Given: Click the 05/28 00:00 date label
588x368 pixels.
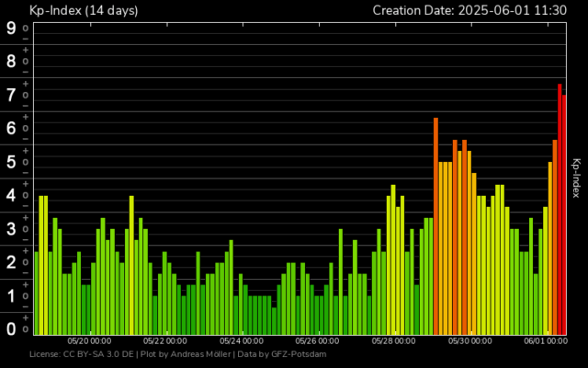Looking at the screenshot, I should [394, 340].
